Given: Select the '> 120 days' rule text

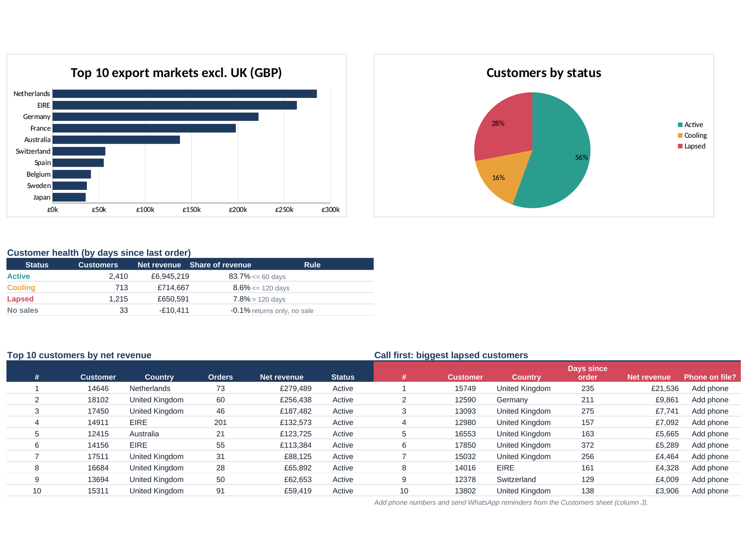Looking at the screenshot, I should tap(268, 300).
